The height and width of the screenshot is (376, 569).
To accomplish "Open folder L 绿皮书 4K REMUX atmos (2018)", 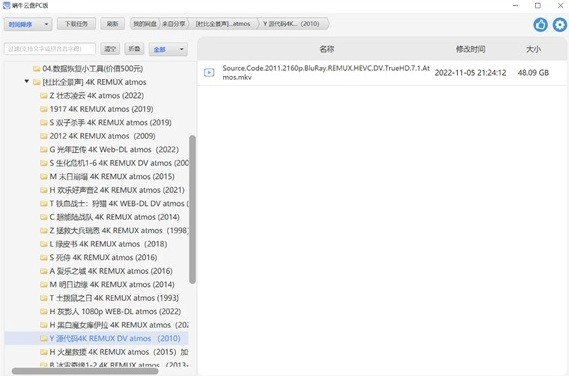I will (x=108, y=244).
